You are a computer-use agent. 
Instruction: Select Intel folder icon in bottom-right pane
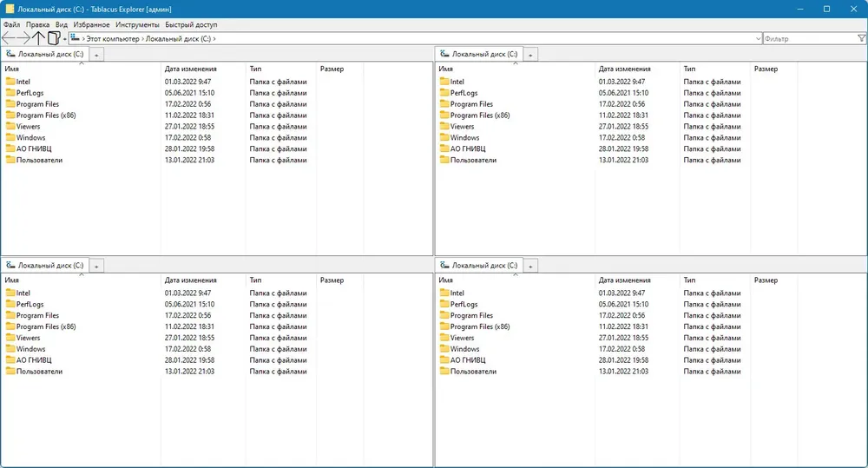tap(444, 293)
